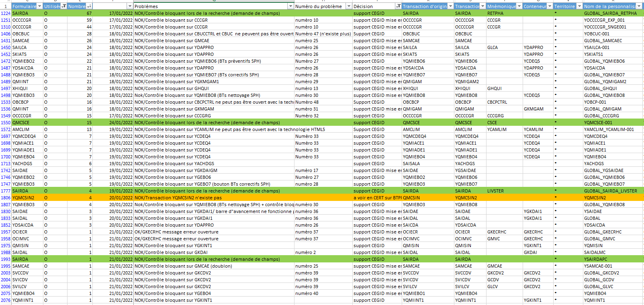644x305 pixels.
Task: Open the Transaction d'origine filter dropdown
Action: point(450,6)
